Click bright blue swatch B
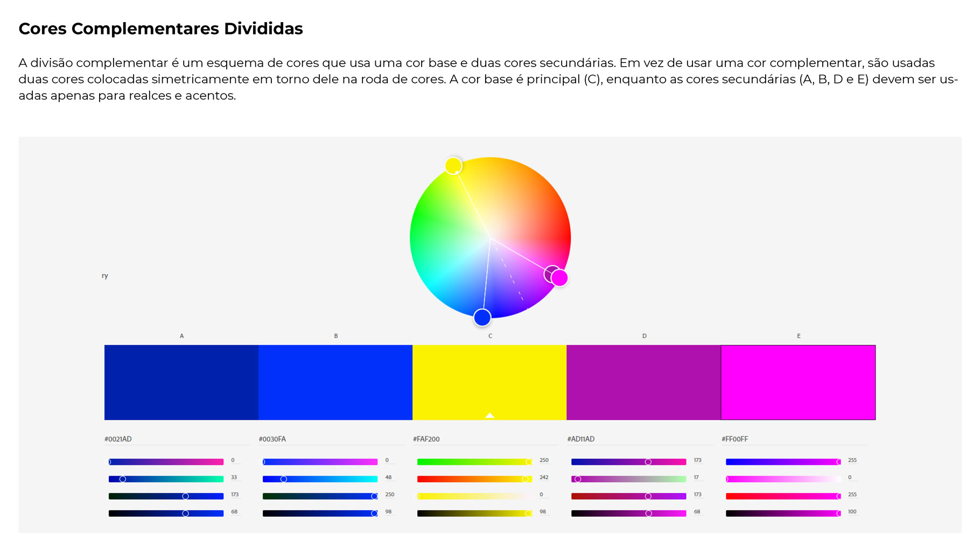Image resolution: width=980 pixels, height=551 pixels. click(335, 382)
